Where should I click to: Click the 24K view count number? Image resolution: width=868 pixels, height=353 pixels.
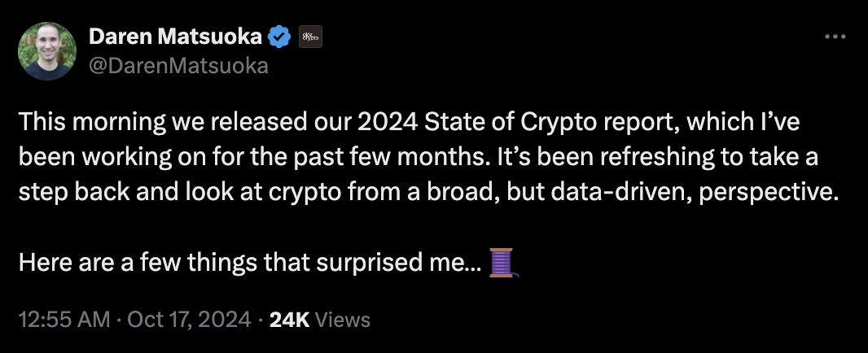288,320
